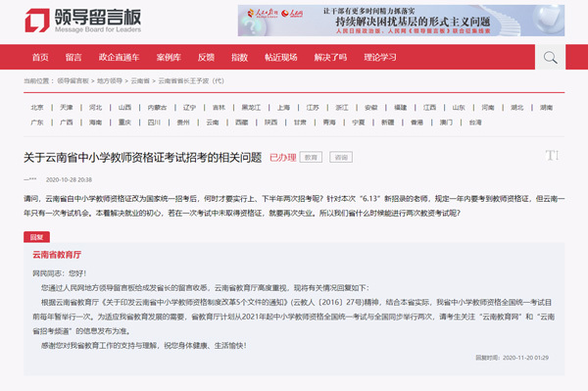Select 辽宁 in the province list
The image size is (588, 391).
189,108
